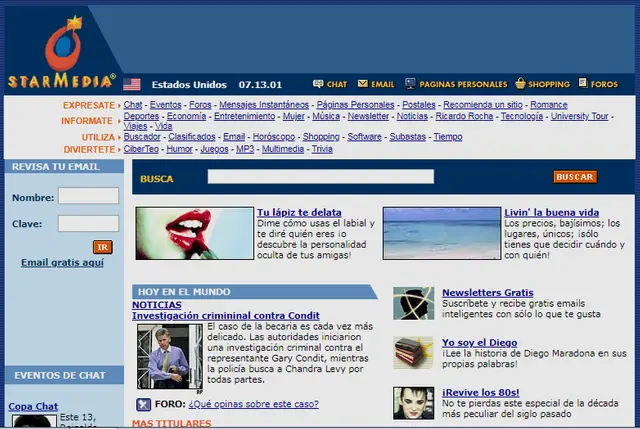Image resolution: width=640 pixels, height=429 pixels.
Task: Open Investigación crimininal contra Condit headline
Action: (x=226, y=316)
